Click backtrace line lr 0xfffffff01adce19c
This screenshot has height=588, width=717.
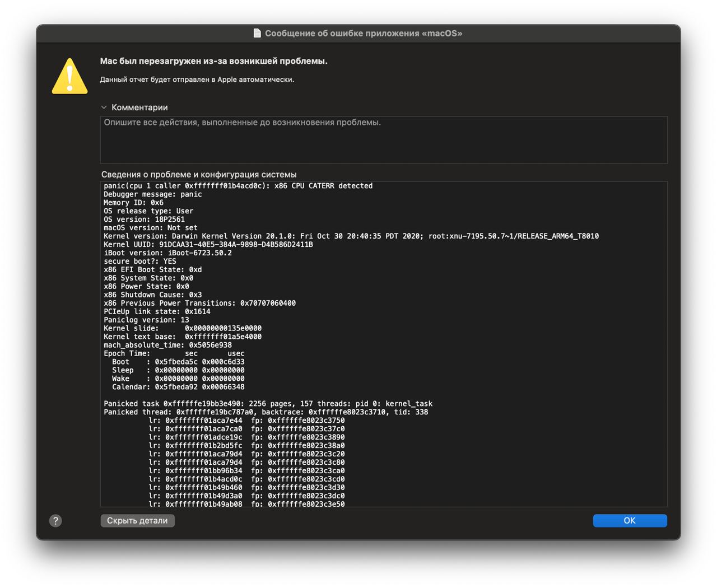247,438
